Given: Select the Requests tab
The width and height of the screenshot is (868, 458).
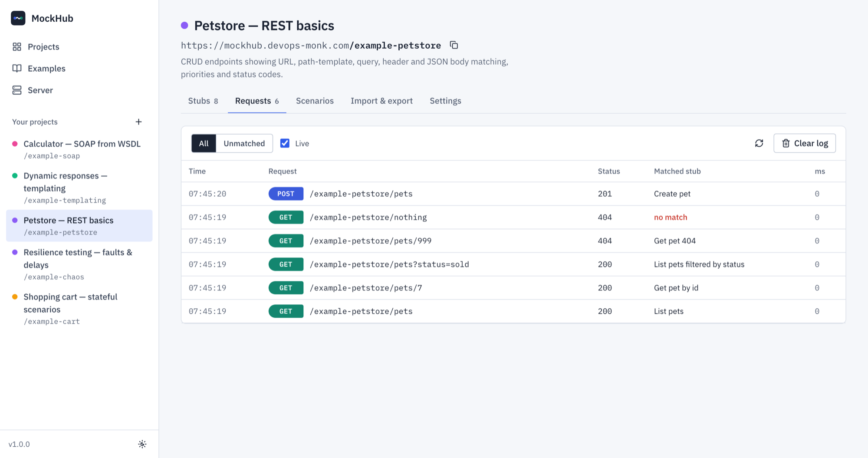Looking at the screenshot, I should [257, 101].
